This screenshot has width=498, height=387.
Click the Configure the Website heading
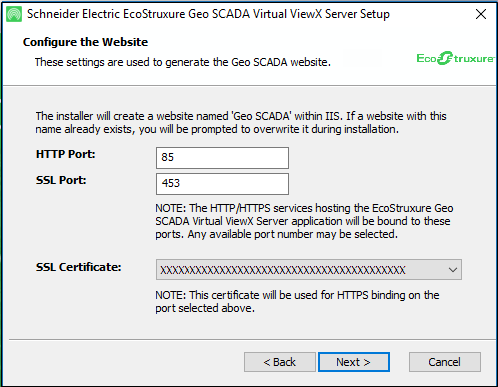click(85, 42)
